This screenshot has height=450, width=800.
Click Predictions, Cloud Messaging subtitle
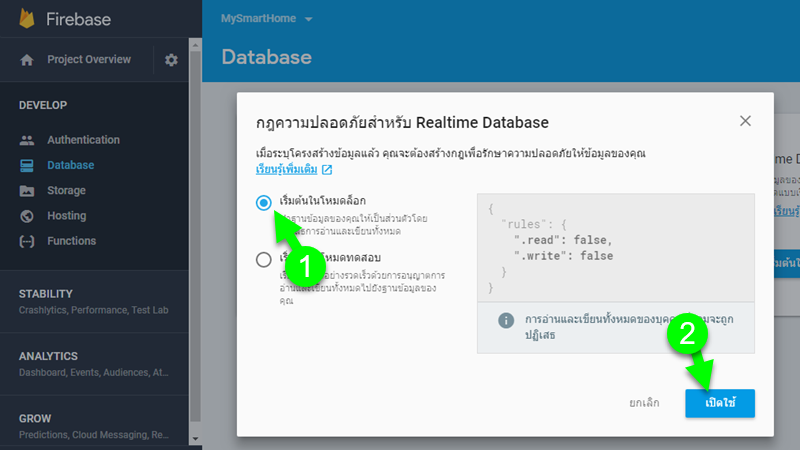coord(93,435)
